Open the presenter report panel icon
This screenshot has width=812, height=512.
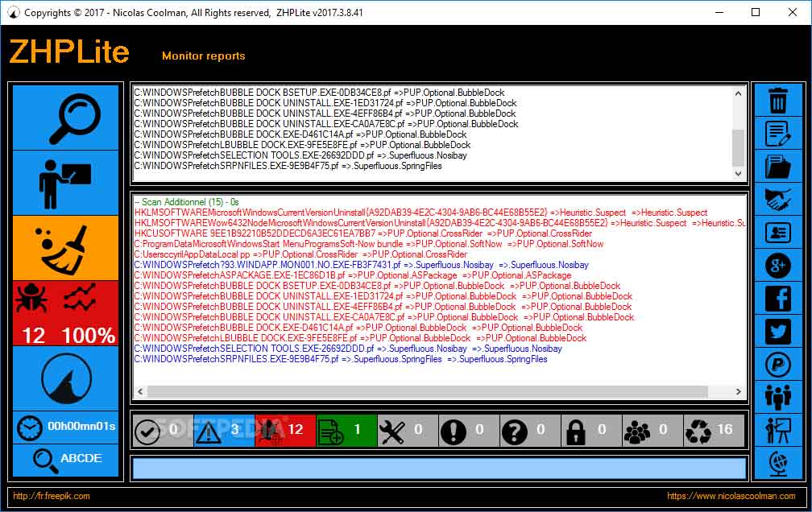[x=66, y=183]
